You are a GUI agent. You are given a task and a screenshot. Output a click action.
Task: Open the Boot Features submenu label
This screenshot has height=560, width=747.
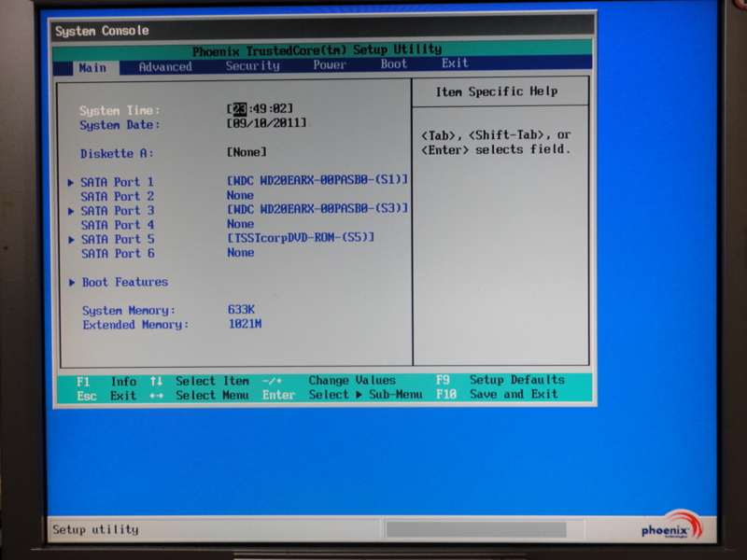click(125, 283)
